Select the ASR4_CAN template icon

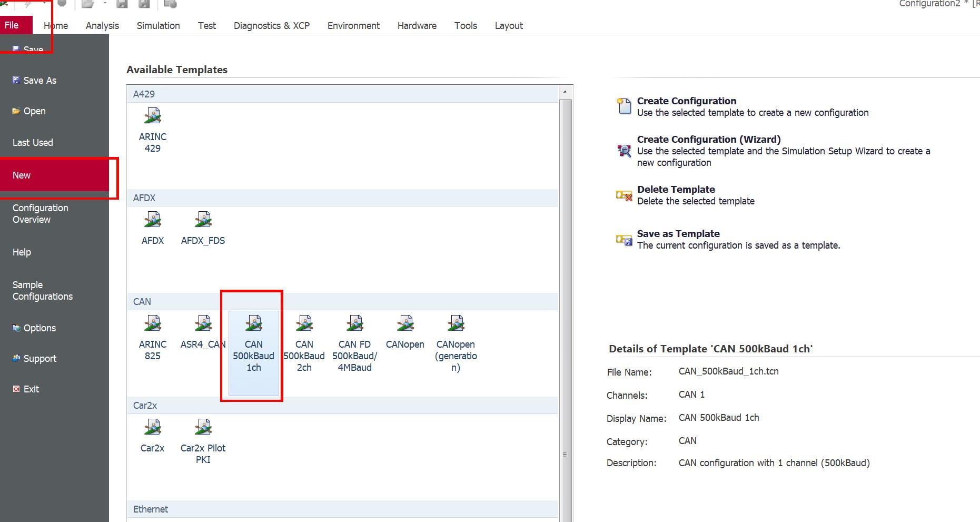pyautogui.click(x=203, y=323)
